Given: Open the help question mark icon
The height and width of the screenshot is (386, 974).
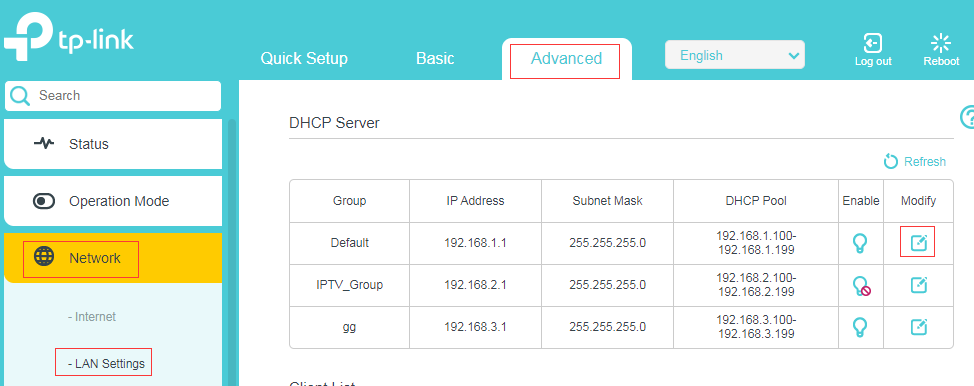Looking at the screenshot, I should [x=968, y=117].
